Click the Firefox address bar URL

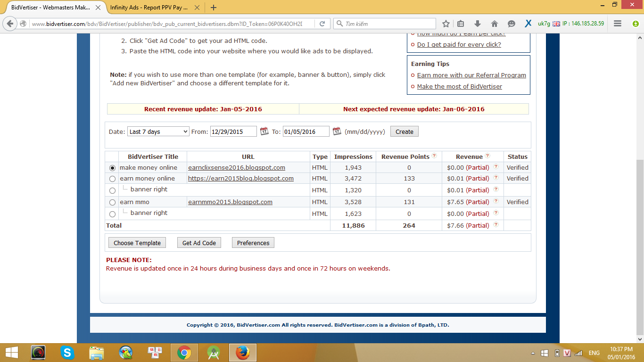coord(166,24)
